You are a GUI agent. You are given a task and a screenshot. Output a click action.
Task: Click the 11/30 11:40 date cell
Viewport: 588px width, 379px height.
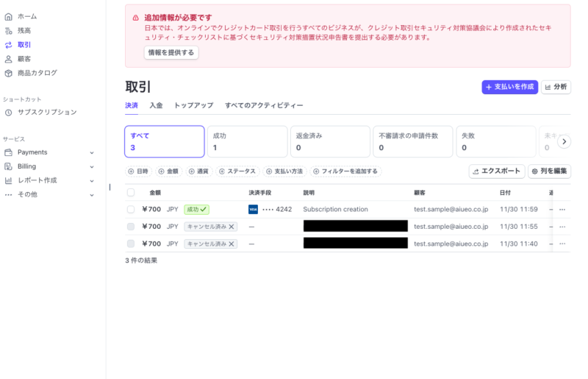click(x=519, y=244)
